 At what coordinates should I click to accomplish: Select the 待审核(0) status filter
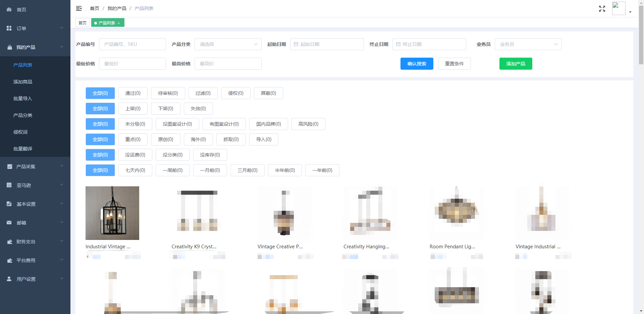(168, 93)
